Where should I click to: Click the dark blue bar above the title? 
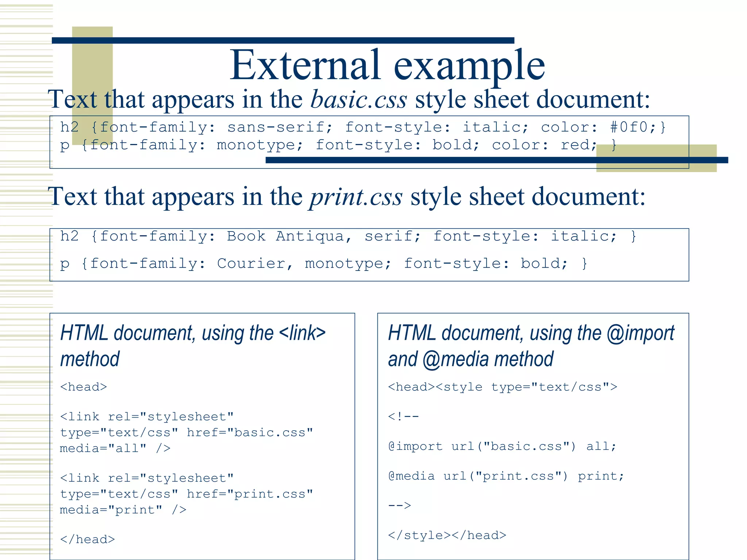coord(283,40)
